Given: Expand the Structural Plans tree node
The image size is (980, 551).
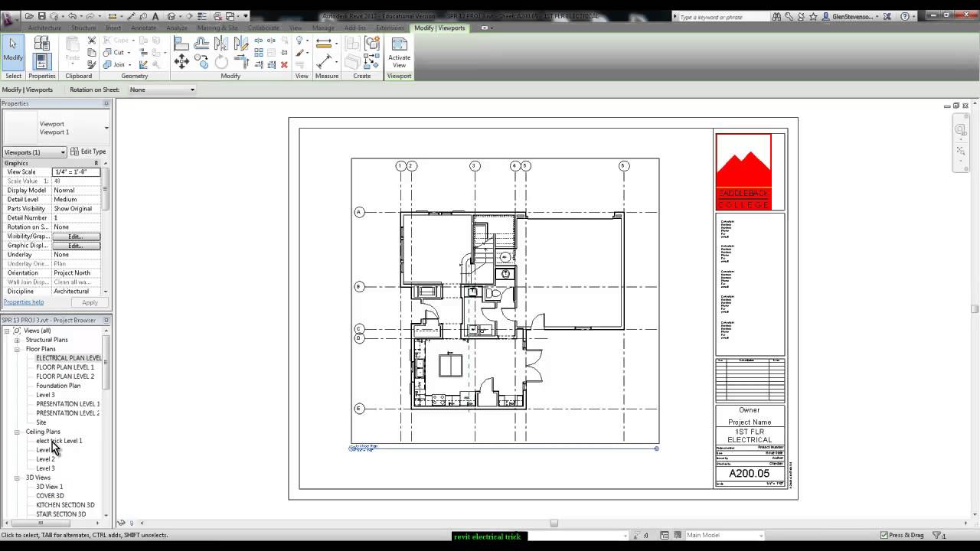Looking at the screenshot, I should point(17,340).
